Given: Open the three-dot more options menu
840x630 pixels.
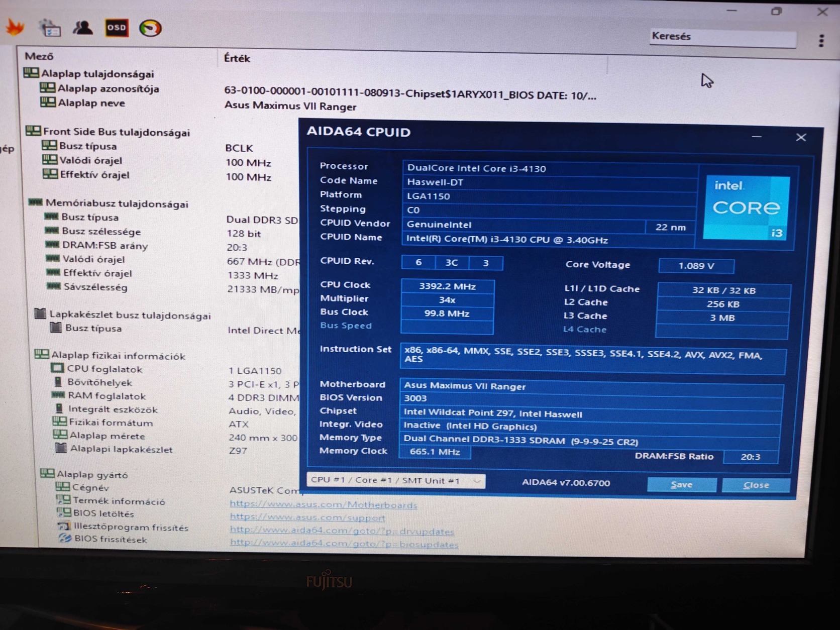Looking at the screenshot, I should 821,41.
